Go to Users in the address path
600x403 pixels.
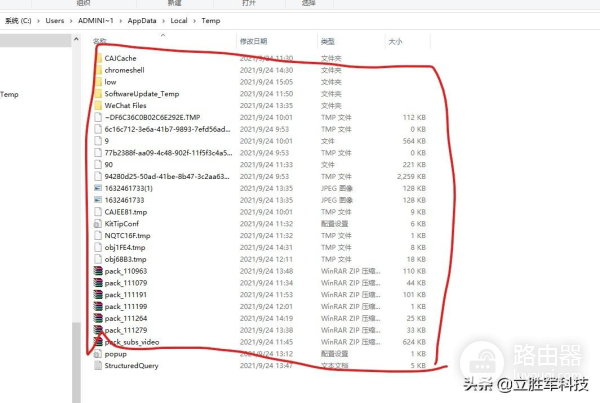tap(55, 21)
